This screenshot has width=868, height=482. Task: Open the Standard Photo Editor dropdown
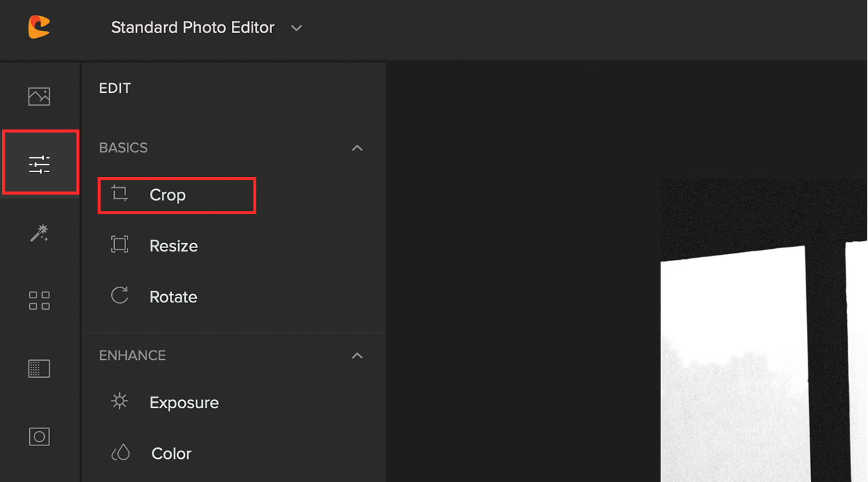coord(296,28)
